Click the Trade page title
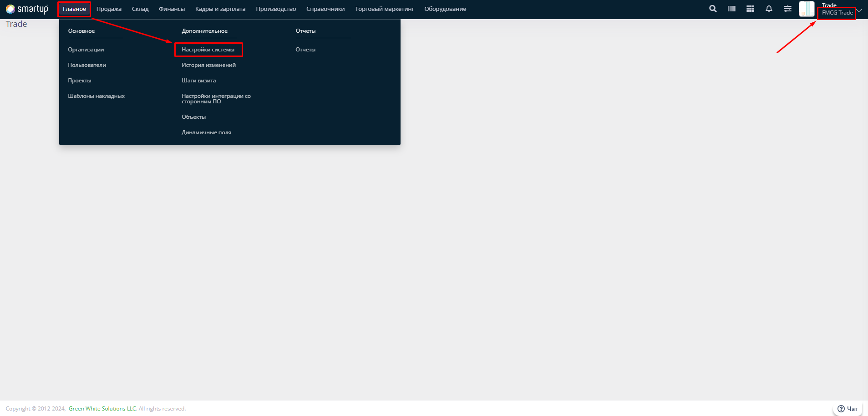 tap(16, 24)
